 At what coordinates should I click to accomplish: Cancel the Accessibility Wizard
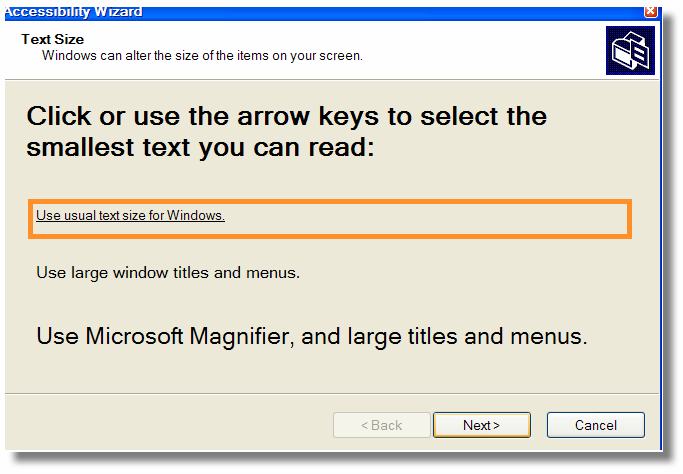point(595,425)
